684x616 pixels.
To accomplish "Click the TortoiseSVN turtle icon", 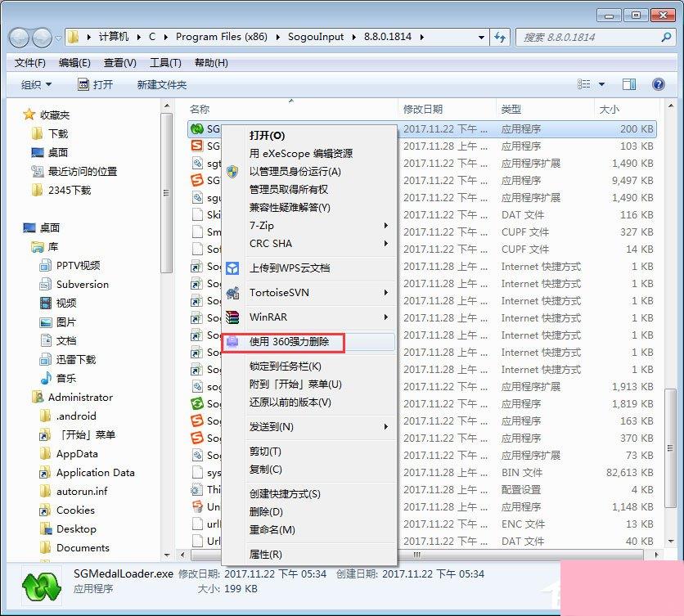I will click(232, 293).
